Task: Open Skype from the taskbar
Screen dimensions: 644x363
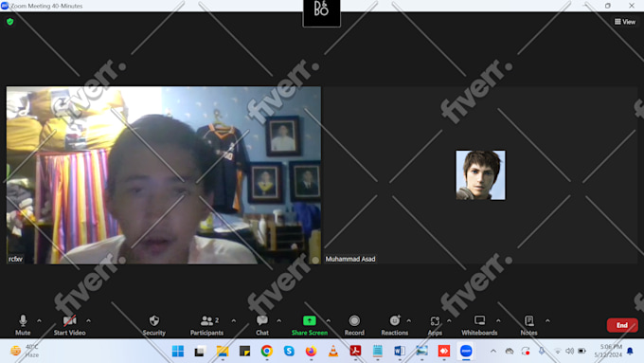Action: 289,351
